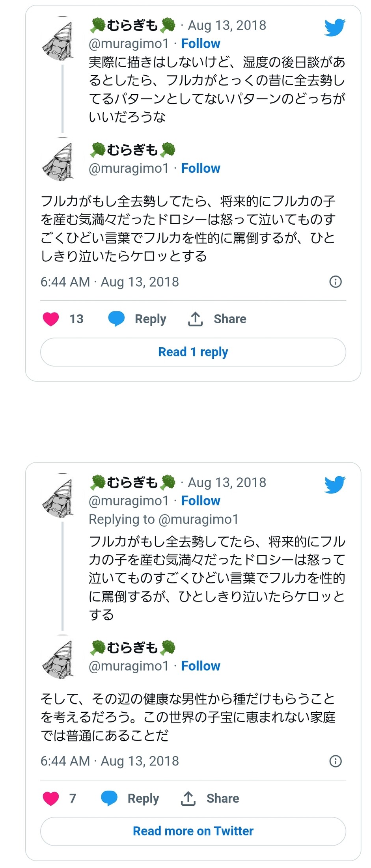Open first card's 6:44 AM timestamp link
This screenshot has height=868, width=371.
pos(110,282)
